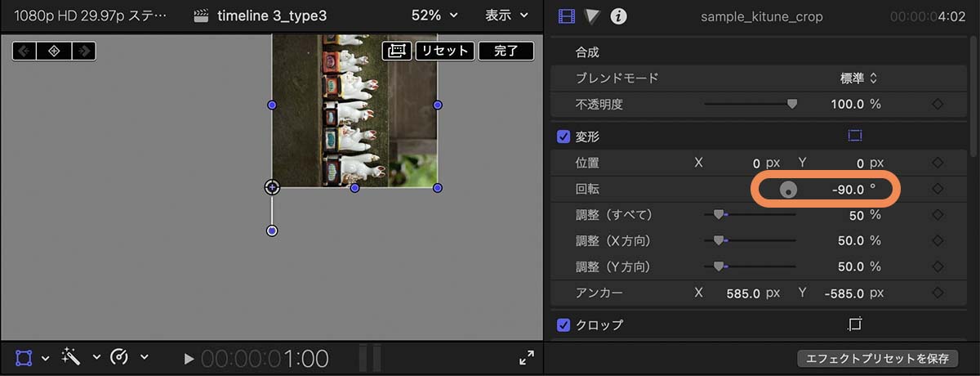Screen dimensions: 980x376
Task: Click the 1080p HD 29.97p format text
Action: [90, 16]
